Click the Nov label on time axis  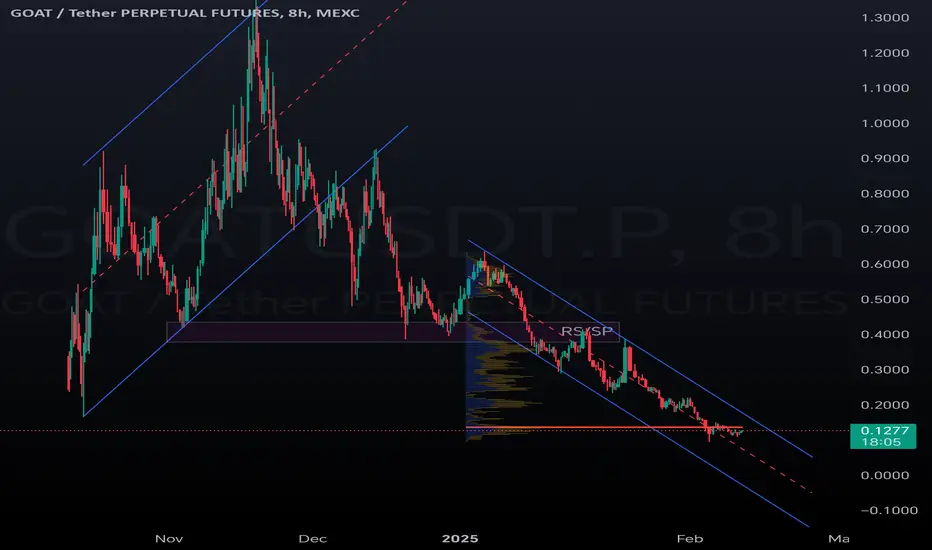point(169,539)
